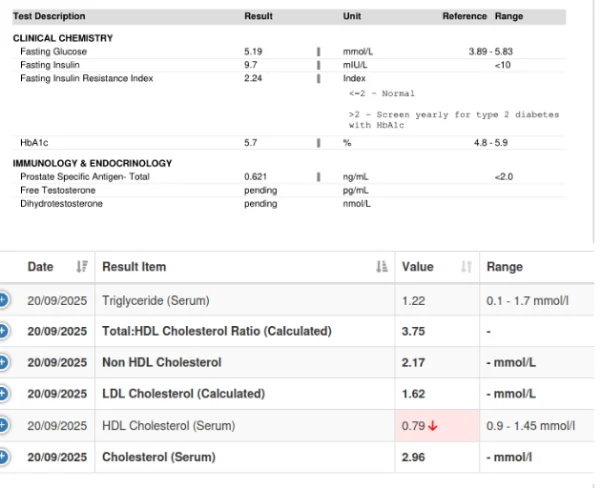Click the red down arrow next to 0.79
Screen dimensions: 600x488
(x=433, y=426)
